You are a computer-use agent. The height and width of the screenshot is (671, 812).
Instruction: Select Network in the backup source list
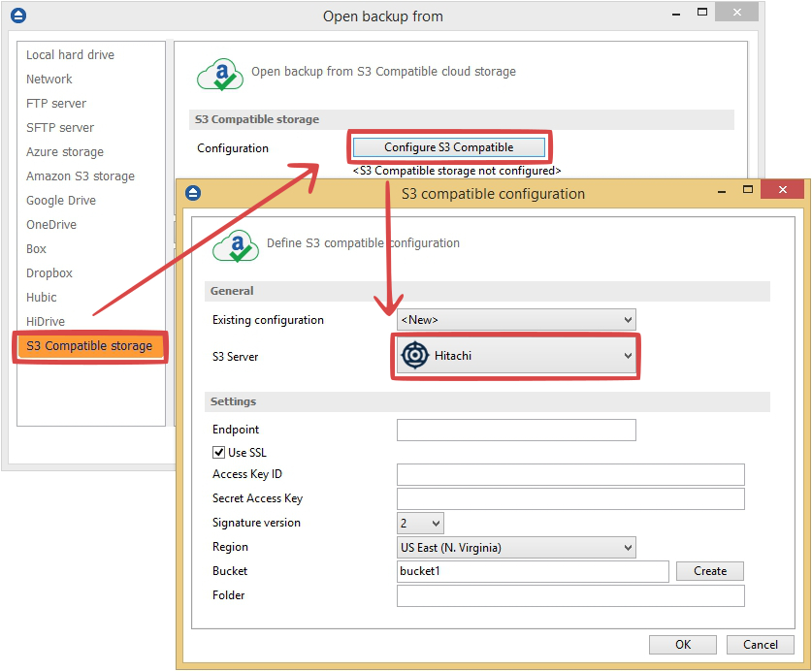tap(49, 80)
